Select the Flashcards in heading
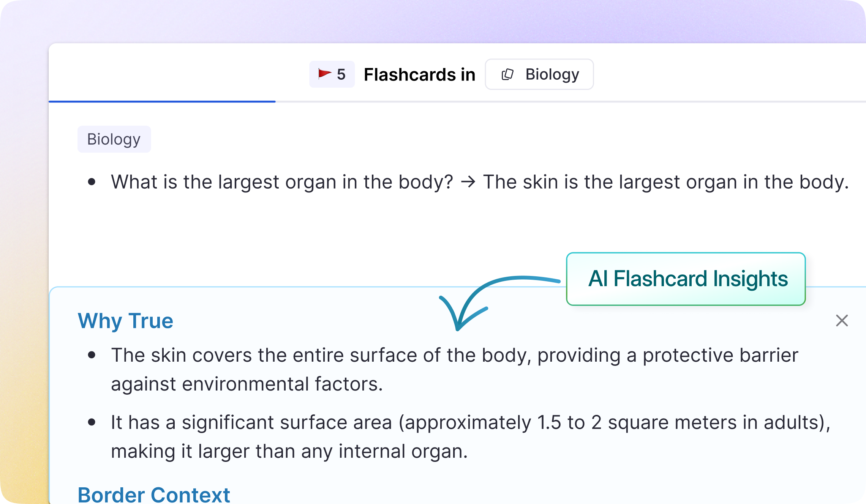Viewport: 866px width, 504px height. point(419,74)
